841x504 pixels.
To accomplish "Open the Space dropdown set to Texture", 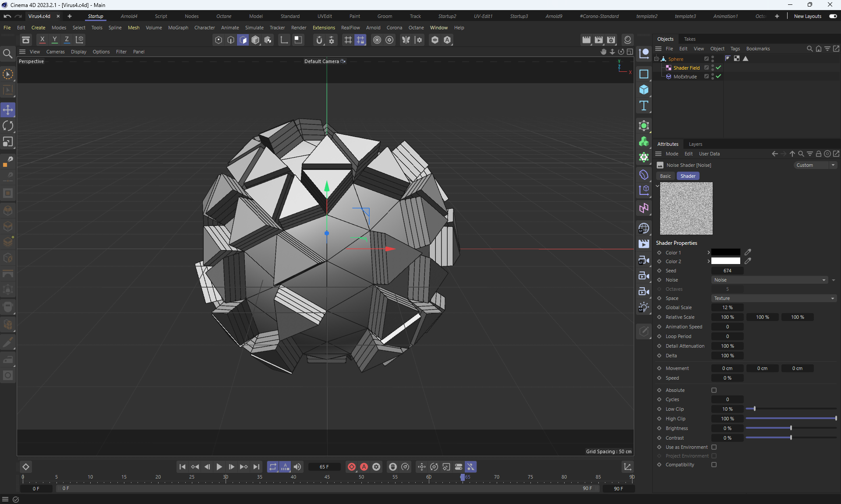I will coord(774,298).
